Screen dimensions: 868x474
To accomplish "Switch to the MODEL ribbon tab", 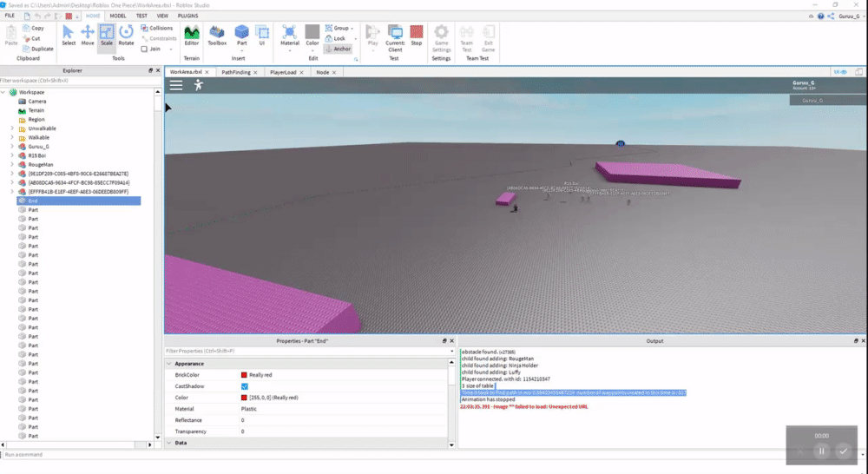I will coord(118,16).
